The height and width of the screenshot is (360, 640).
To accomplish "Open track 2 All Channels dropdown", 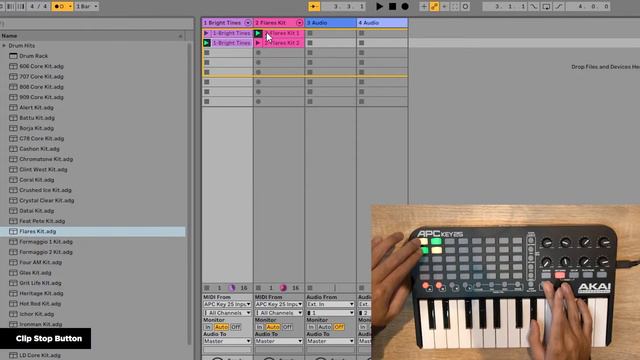I will pos(279,313).
